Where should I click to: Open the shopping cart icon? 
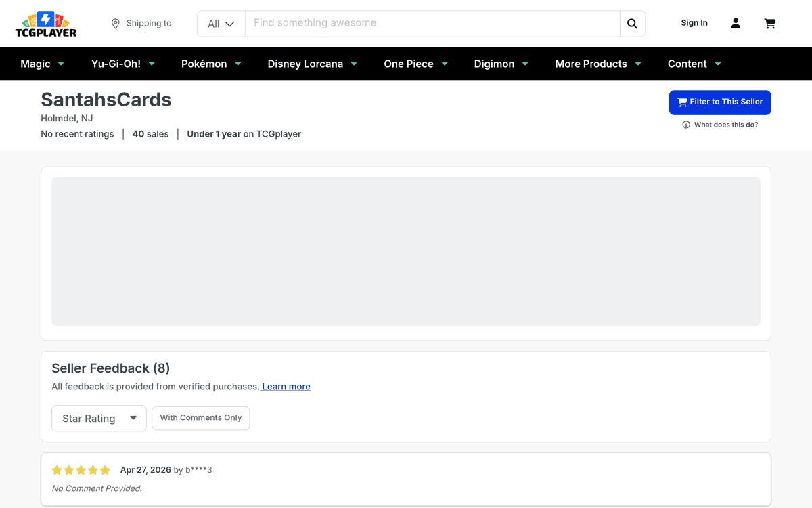click(x=770, y=23)
